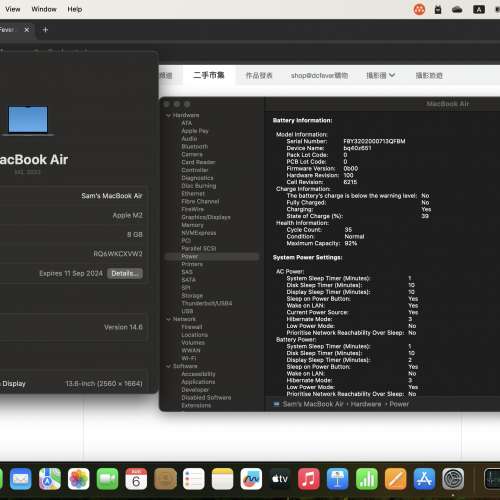Select Applications under Software
The image size is (500, 500).
(198, 382)
